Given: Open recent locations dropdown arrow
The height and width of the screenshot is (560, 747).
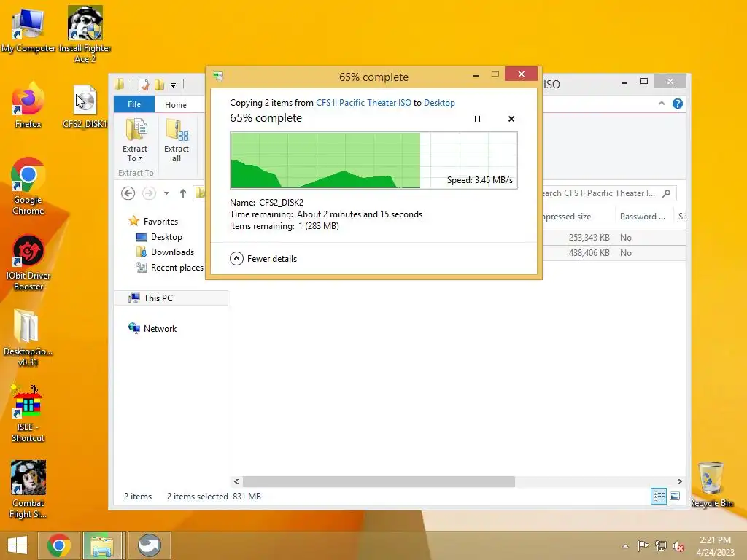Looking at the screenshot, I should pos(166,193).
